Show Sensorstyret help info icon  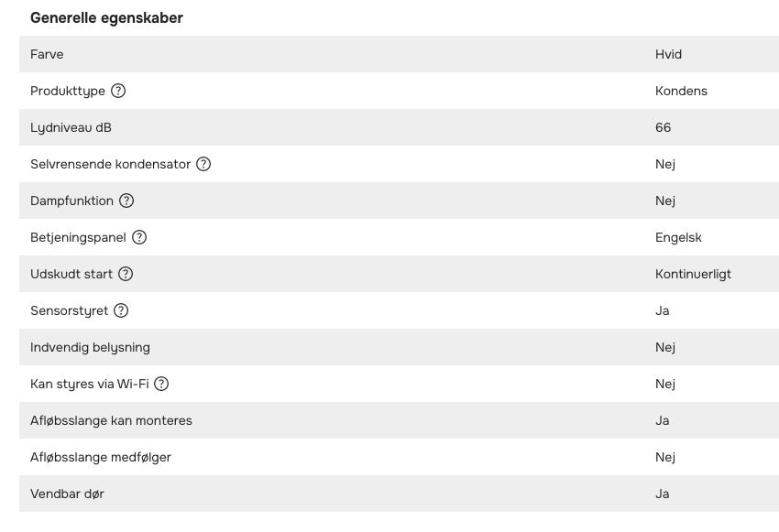click(x=121, y=310)
